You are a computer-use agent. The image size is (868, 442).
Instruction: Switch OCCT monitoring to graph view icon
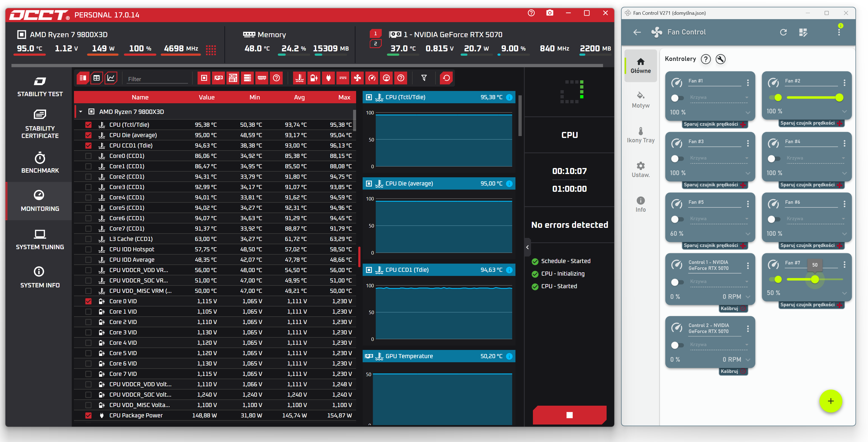pyautogui.click(x=111, y=78)
